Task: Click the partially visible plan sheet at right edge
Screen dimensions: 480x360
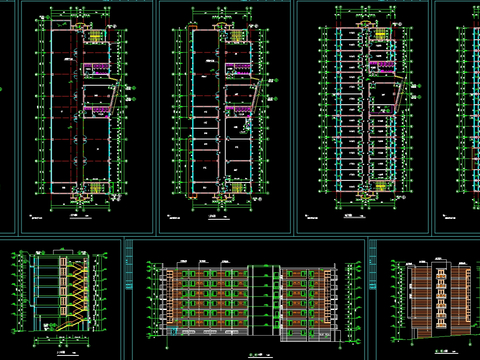Action: pos(457,117)
